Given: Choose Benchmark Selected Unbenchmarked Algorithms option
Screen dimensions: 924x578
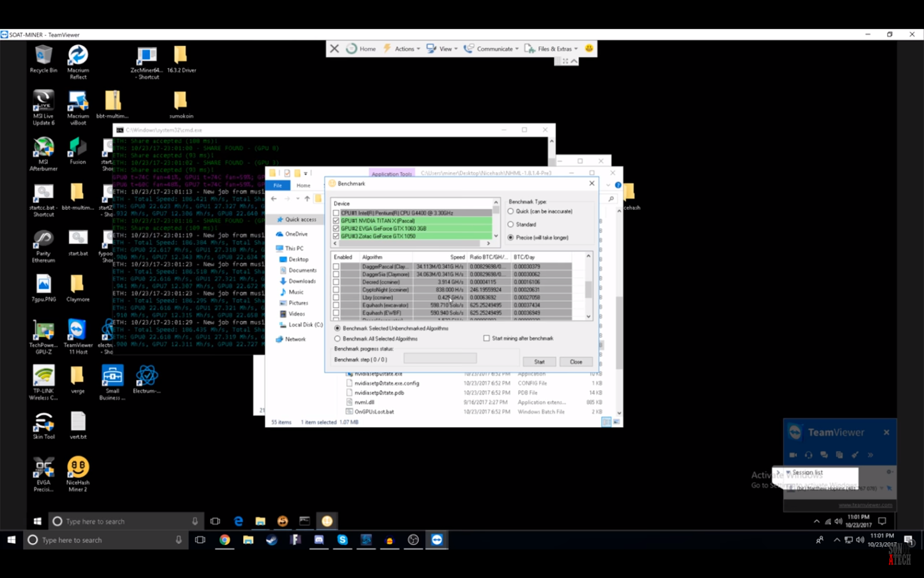Looking at the screenshot, I should coord(337,328).
